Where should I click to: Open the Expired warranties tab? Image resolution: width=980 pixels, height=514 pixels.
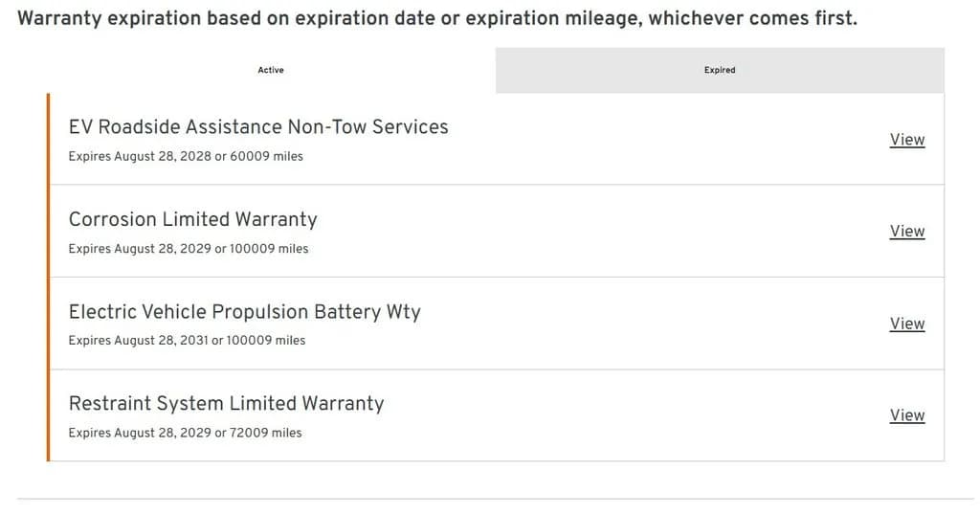click(720, 70)
